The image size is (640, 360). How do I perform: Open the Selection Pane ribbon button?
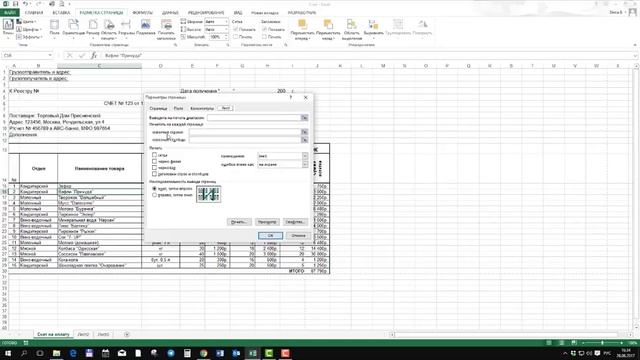point(351,29)
